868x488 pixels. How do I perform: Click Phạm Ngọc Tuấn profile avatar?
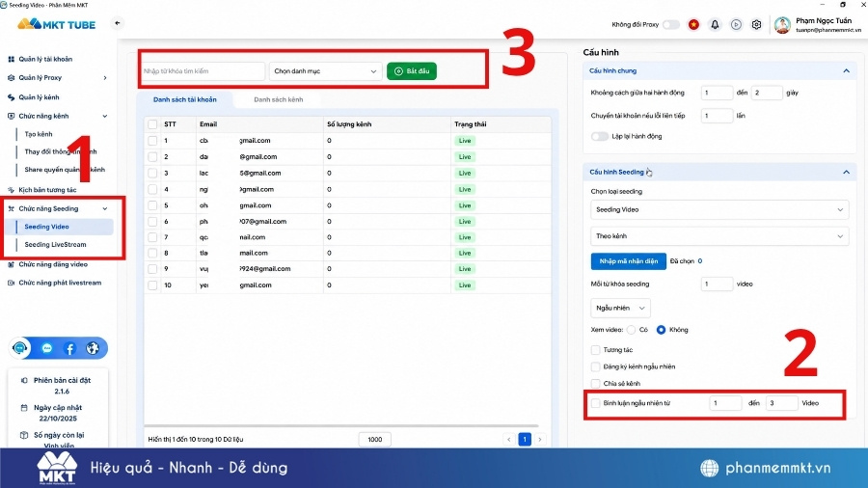click(x=782, y=25)
